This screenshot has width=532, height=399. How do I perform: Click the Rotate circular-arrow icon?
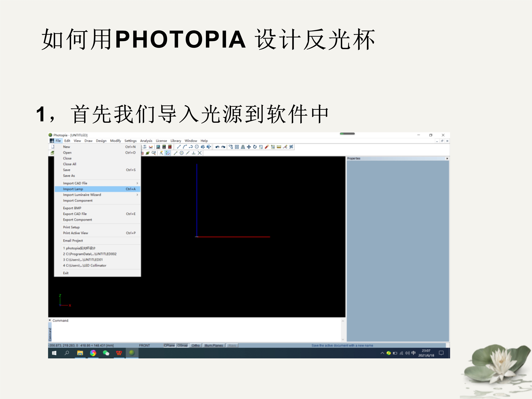click(x=255, y=147)
